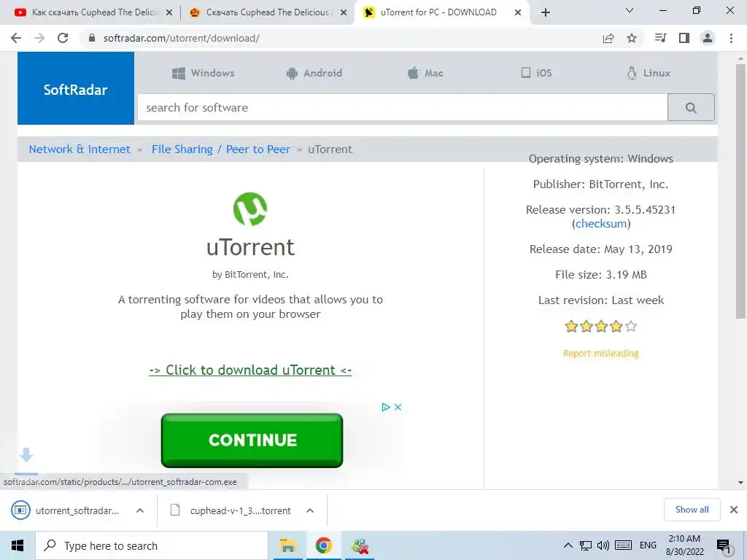Toggle Chrome side panel icon

click(684, 38)
